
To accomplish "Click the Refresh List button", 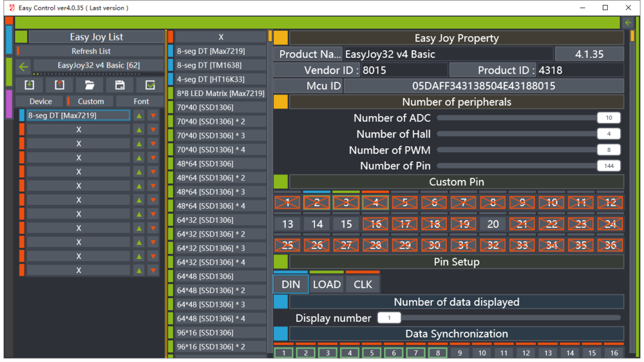I will [91, 51].
